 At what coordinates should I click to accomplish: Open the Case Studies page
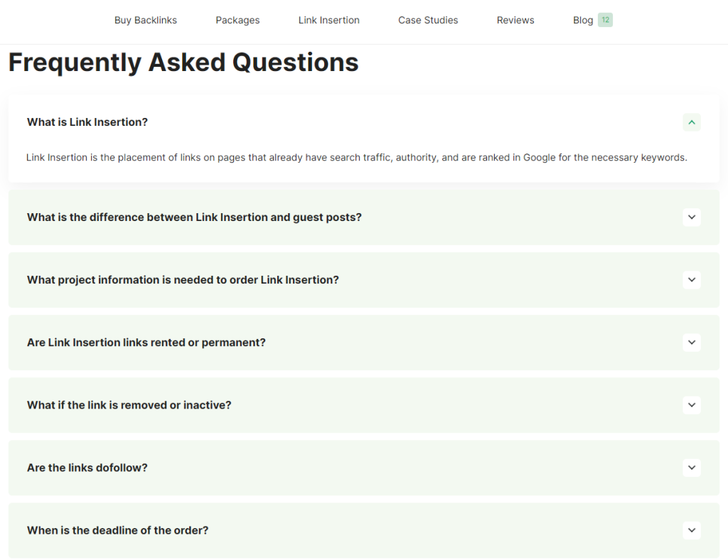point(428,20)
